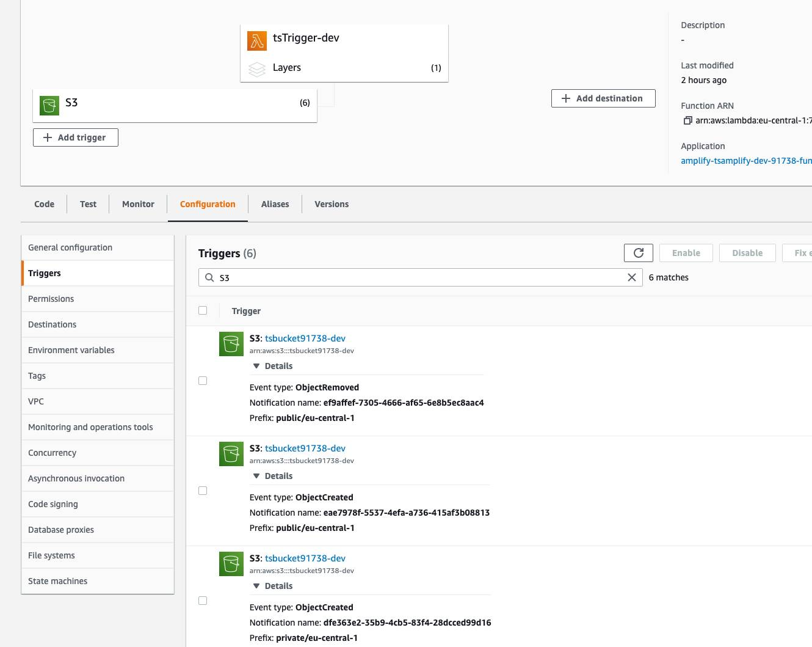Click notification name dfe363e2-35b9-4cb5-83f4-28dcced99d16

(x=407, y=623)
